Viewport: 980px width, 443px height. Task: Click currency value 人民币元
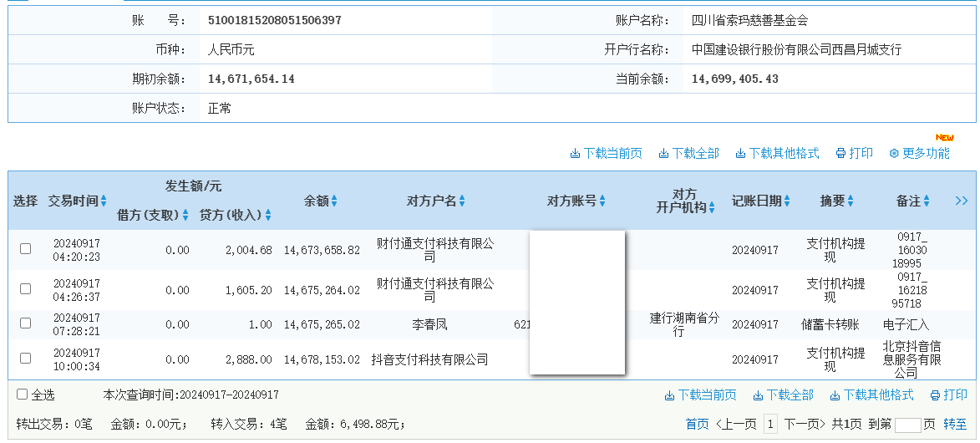[x=231, y=49]
